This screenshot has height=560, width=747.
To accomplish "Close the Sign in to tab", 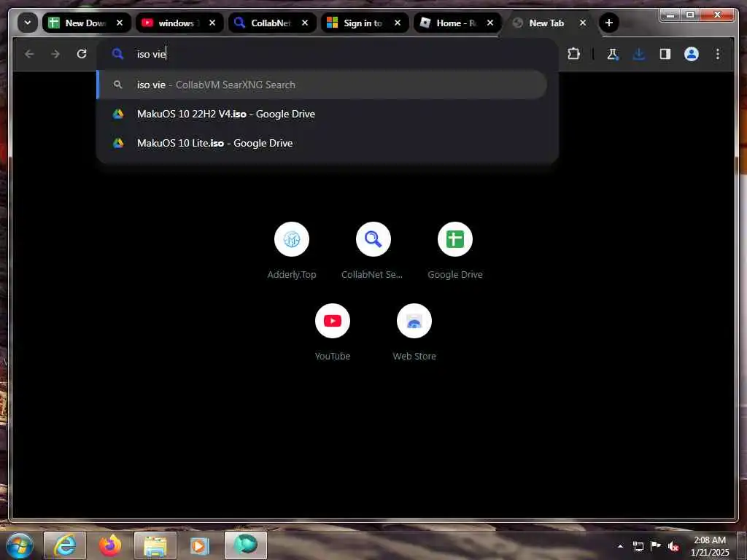I will pos(398,23).
